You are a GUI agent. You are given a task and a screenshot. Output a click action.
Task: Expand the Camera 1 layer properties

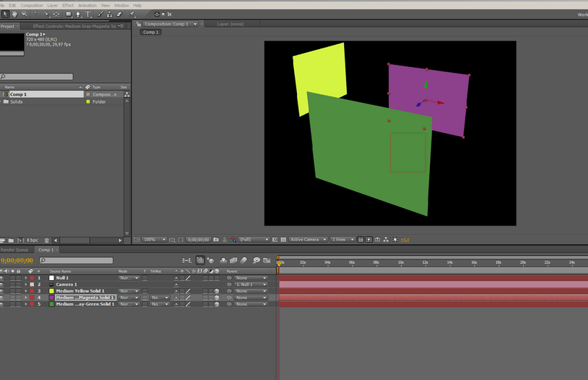point(26,284)
